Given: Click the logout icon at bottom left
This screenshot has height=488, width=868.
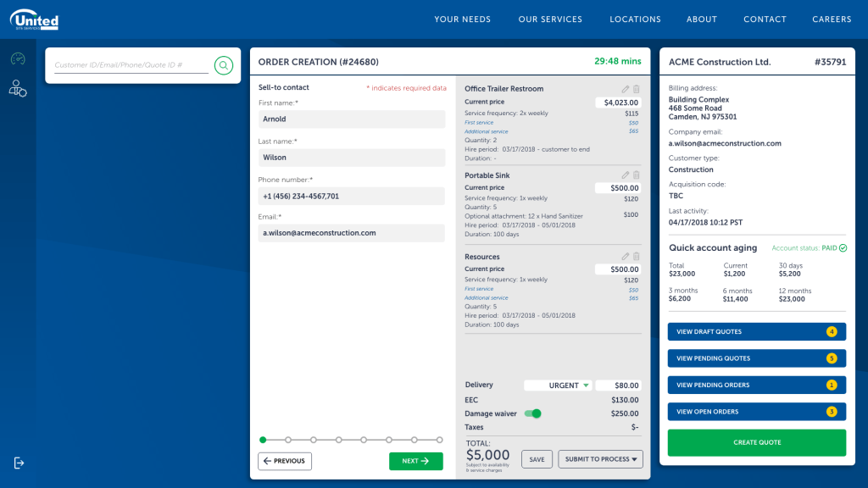Looking at the screenshot, I should pos(19,463).
